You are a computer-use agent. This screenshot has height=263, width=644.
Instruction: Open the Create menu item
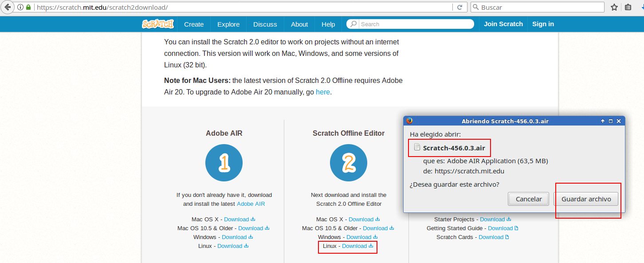click(x=194, y=24)
